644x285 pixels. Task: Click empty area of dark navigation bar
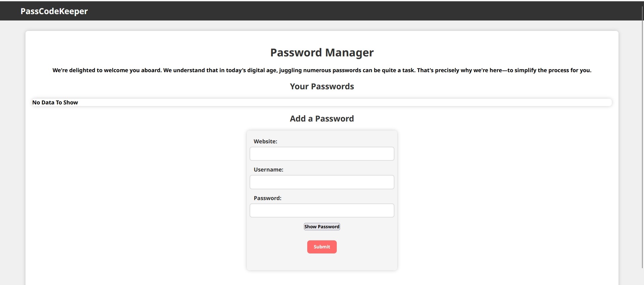335,11
